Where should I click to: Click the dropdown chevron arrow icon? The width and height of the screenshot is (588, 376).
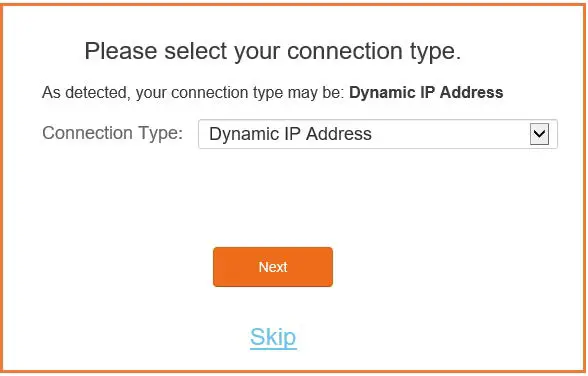pos(539,134)
